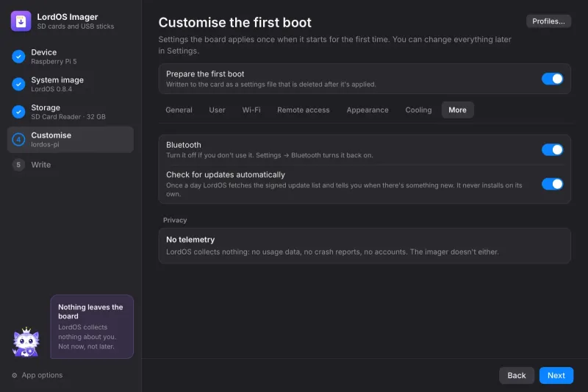Viewport: 588px width, 392px height.
Task: Click the 'LordOS 0.8.4' version text
Action: pyautogui.click(x=51, y=89)
